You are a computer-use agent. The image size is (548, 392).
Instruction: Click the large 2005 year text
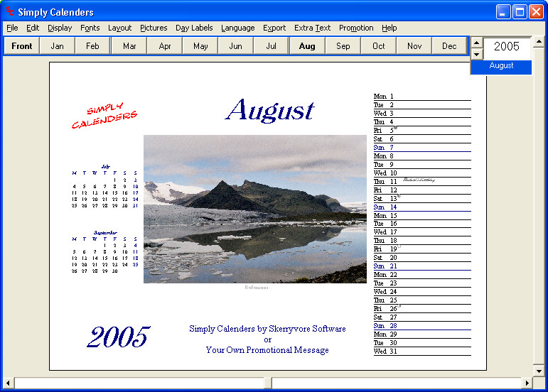[x=119, y=337]
